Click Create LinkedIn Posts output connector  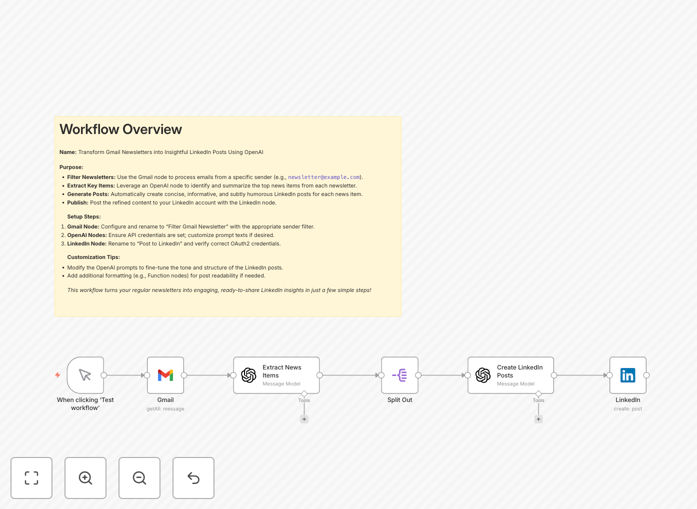pyautogui.click(x=553, y=375)
